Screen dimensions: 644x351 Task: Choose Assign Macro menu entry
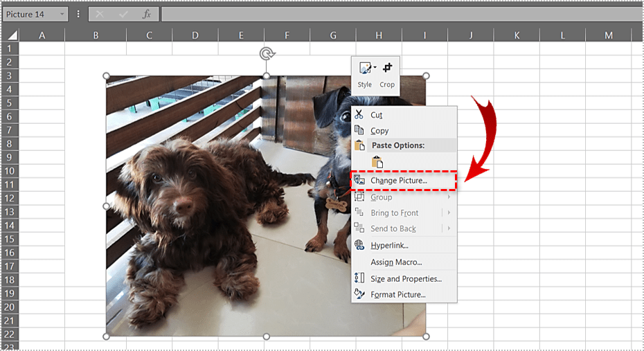click(x=396, y=262)
